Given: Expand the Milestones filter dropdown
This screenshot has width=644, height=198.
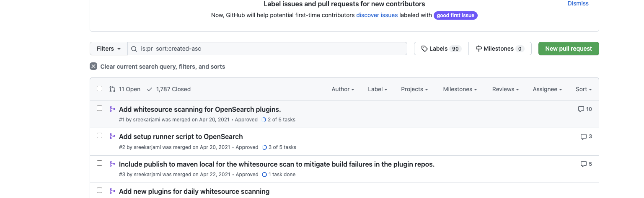Looking at the screenshot, I should pyautogui.click(x=460, y=89).
